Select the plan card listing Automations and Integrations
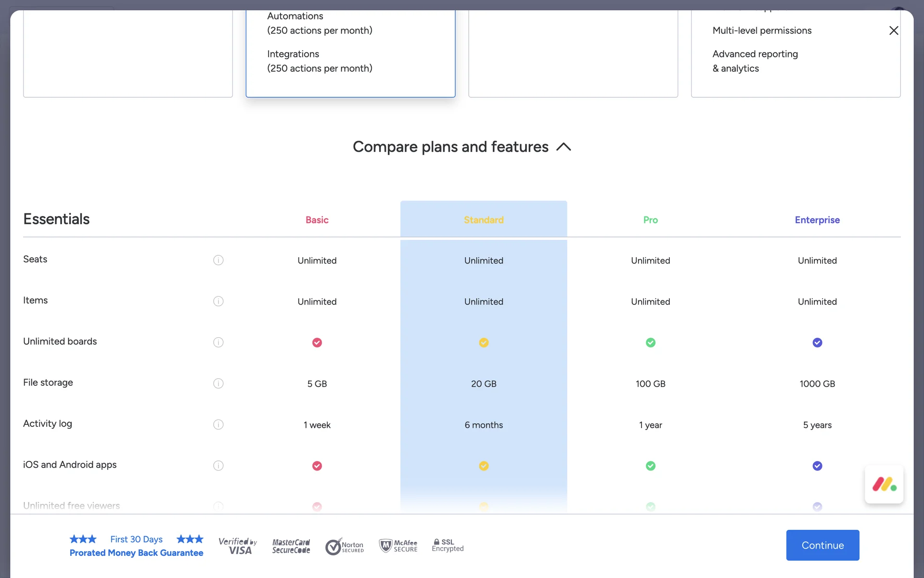Screen dimensions: 924x578 (x=350, y=53)
